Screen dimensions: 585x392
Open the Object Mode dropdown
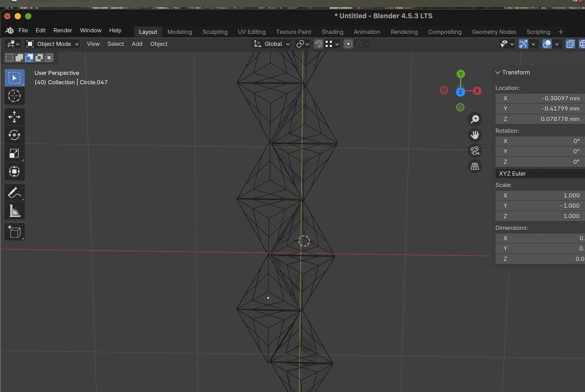click(x=52, y=44)
